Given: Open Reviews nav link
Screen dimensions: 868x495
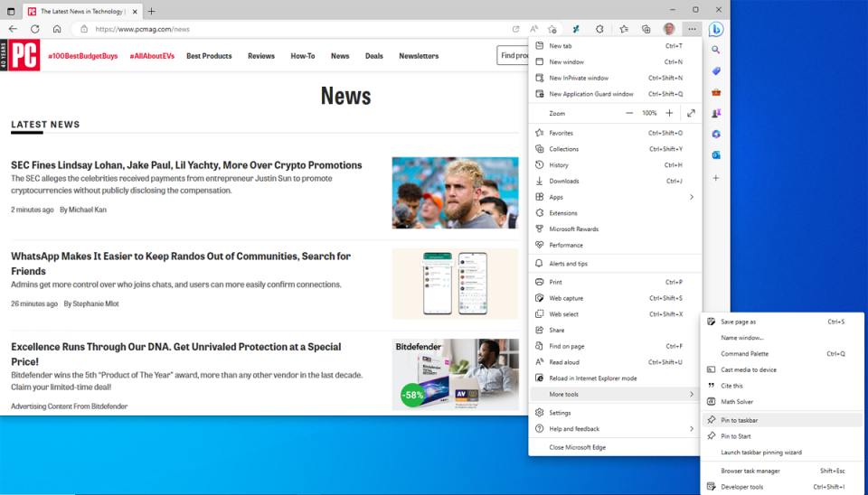Looking at the screenshot, I should point(261,56).
